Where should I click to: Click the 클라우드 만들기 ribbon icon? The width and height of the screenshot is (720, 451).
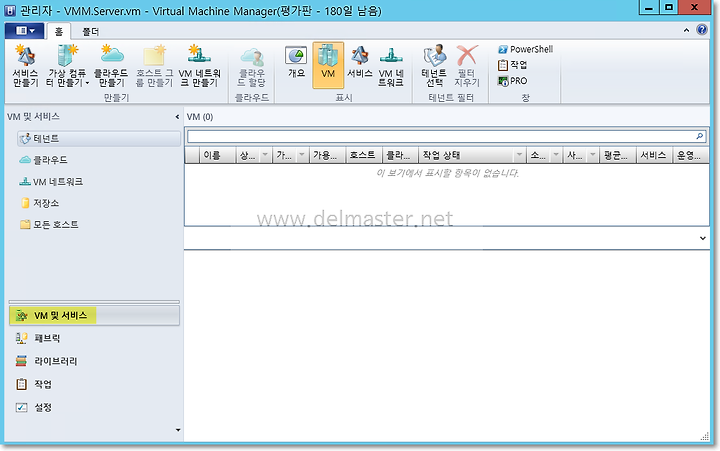[111, 56]
